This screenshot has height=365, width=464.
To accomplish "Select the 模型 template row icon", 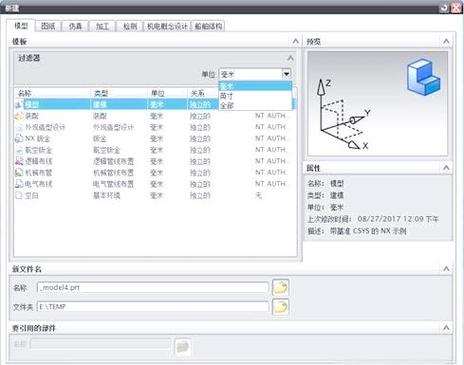I will pyautogui.click(x=19, y=105).
